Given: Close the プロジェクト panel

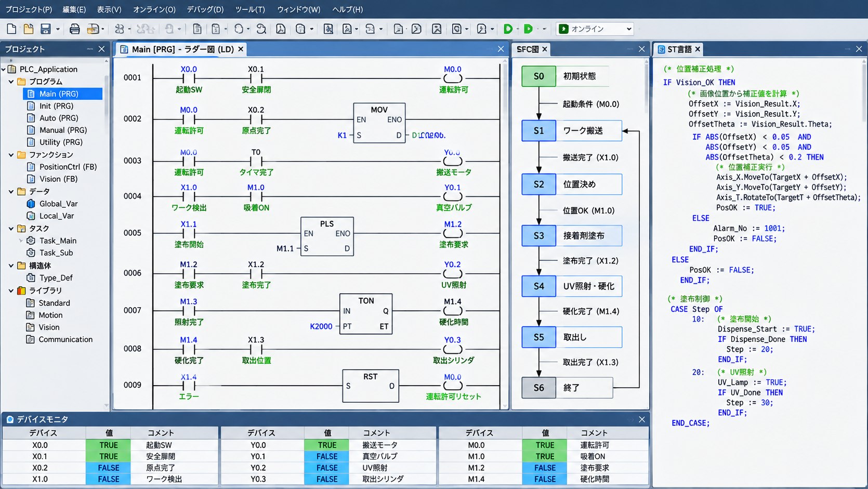Looking at the screenshot, I should [x=101, y=49].
